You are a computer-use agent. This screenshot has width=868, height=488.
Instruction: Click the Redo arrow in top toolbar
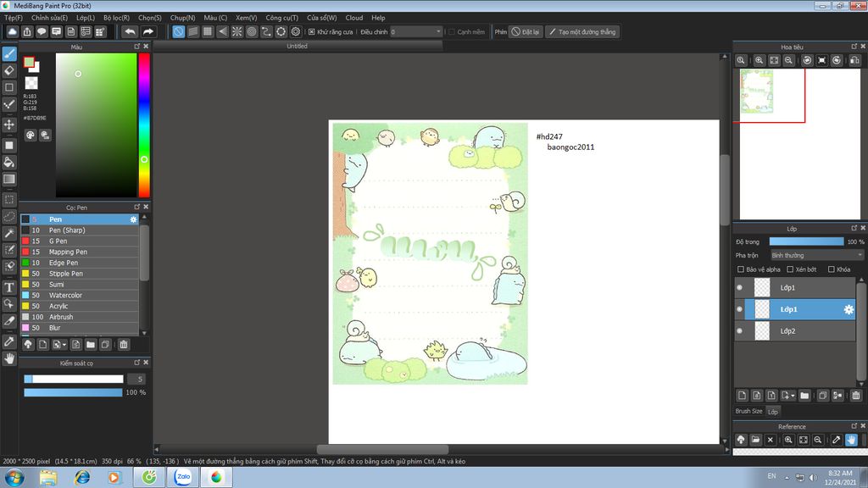(147, 31)
